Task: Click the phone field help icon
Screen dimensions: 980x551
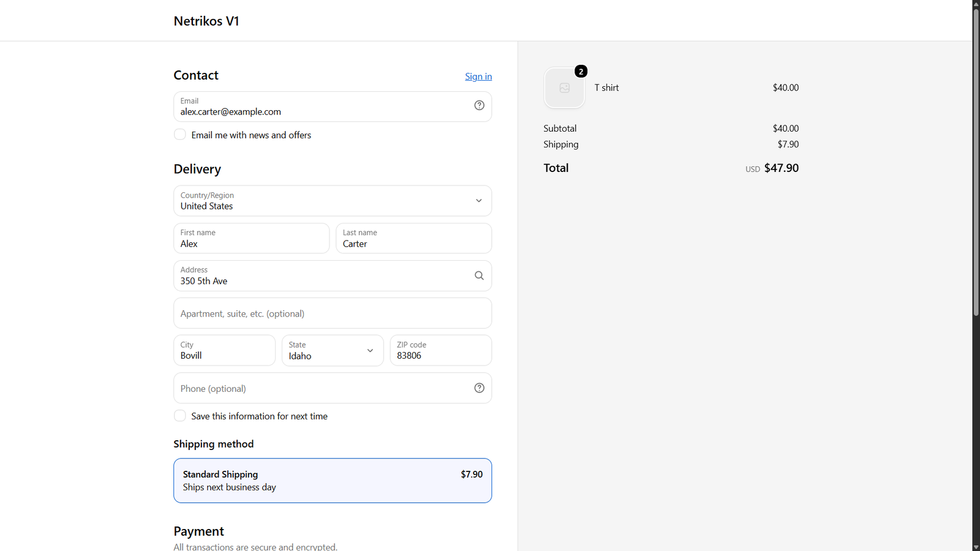Action: [479, 388]
